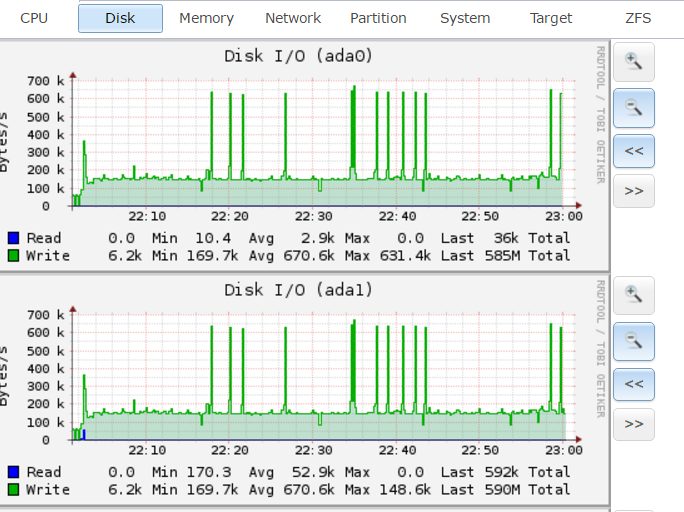684x512 pixels.
Task: Shift ada0 graph back in time
Action: (634, 151)
